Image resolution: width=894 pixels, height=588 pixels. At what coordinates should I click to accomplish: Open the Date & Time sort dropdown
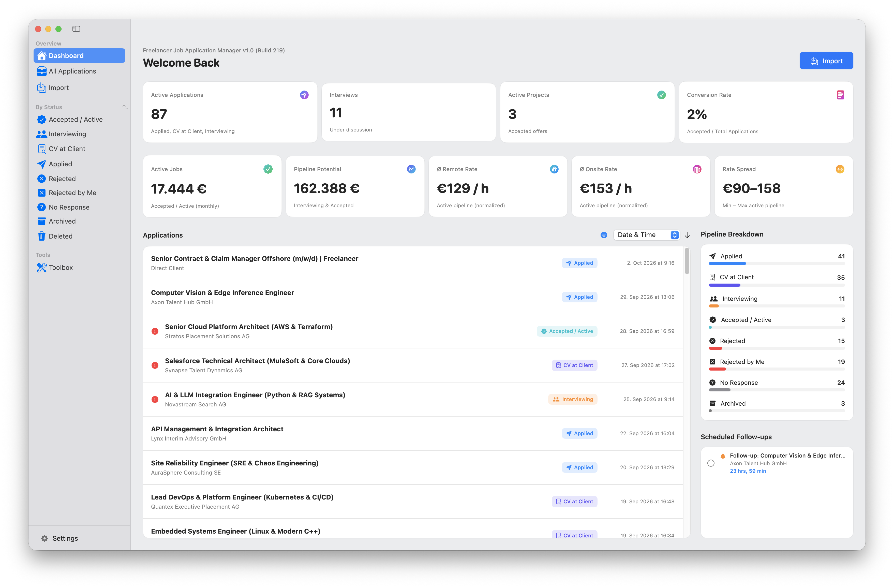[646, 235]
